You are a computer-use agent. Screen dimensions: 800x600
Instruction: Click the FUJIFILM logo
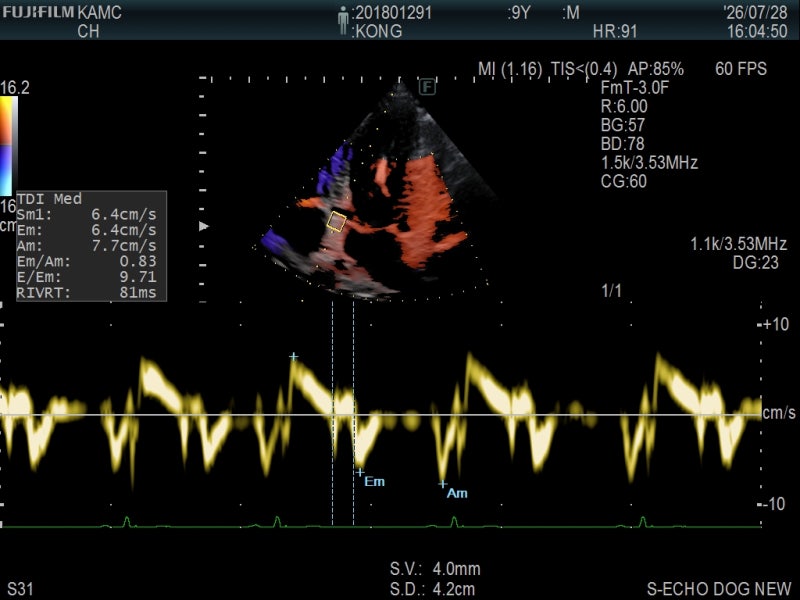coord(38,12)
